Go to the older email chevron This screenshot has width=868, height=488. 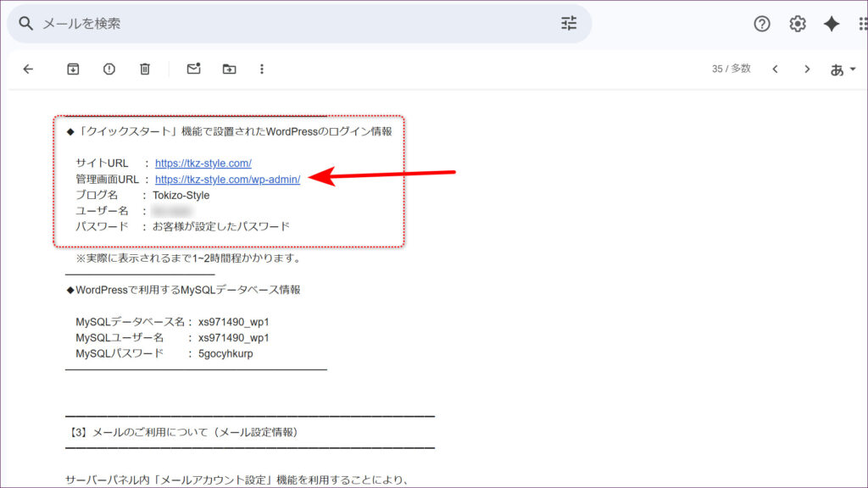pos(807,69)
